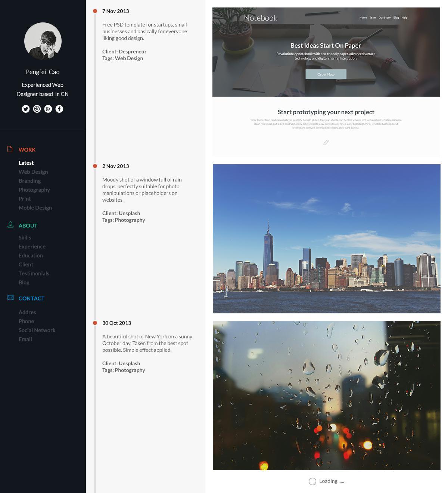This screenshot has height=493, width=448.
Task: Click the Facebook social icon
Action: pyautogui.click(x=59, y=109)
